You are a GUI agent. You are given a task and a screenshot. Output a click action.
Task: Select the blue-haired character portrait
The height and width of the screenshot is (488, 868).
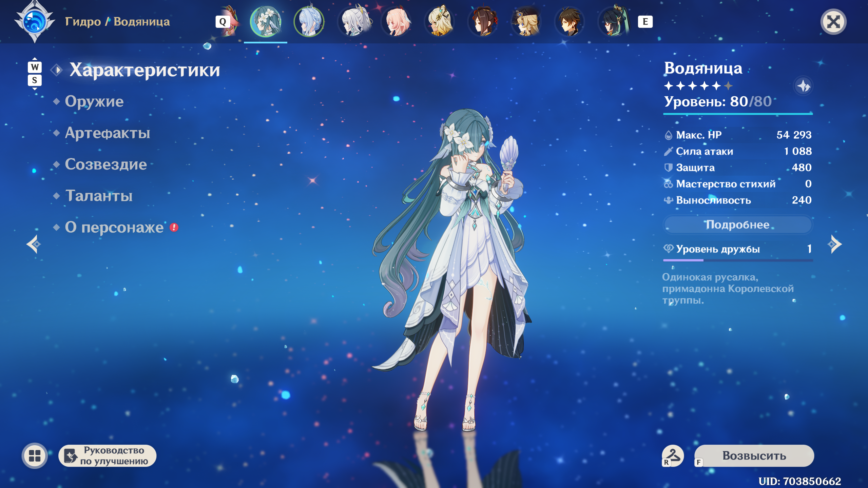(x=309, y=21)
